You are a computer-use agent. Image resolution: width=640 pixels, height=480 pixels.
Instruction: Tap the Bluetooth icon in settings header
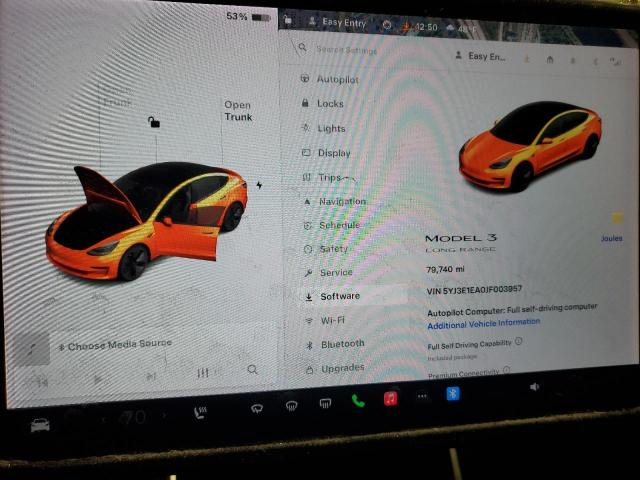595,62
